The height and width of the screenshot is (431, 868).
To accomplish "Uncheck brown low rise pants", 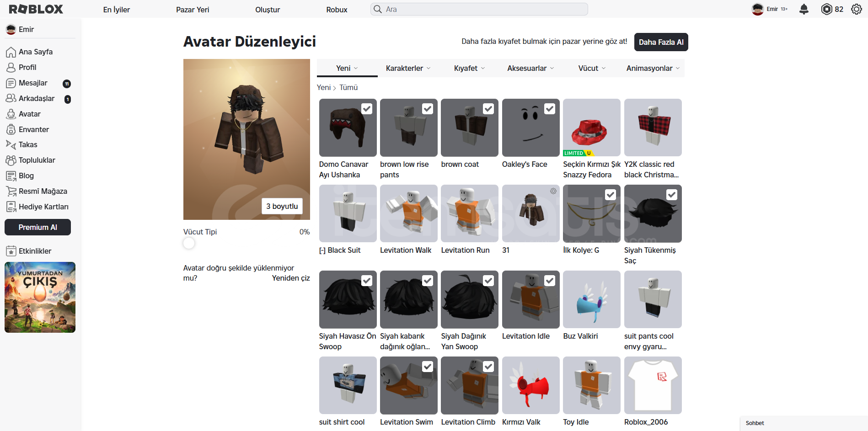I will click(x=428, y=109).
